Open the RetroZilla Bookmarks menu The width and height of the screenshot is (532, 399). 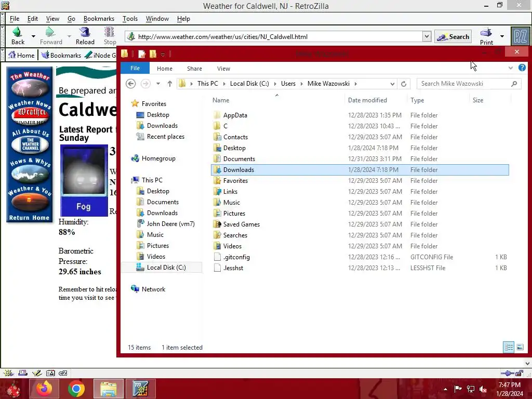click(99, 19)
